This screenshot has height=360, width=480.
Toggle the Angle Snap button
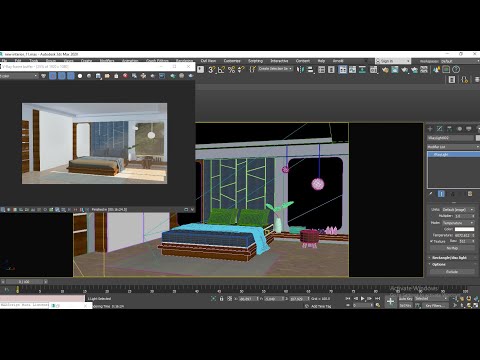[x=221, y=69]
